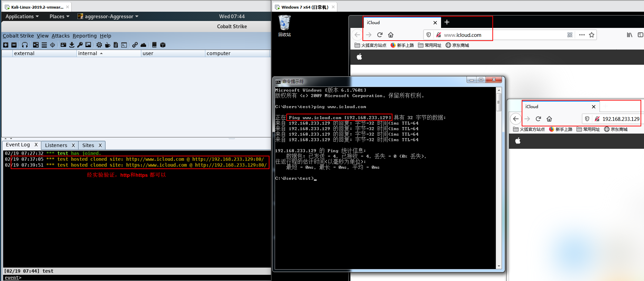Select the Windows 7 x64 VMware tab
Image resolution: width=644 pixels, height=281 pixels.
click(305, 7)
